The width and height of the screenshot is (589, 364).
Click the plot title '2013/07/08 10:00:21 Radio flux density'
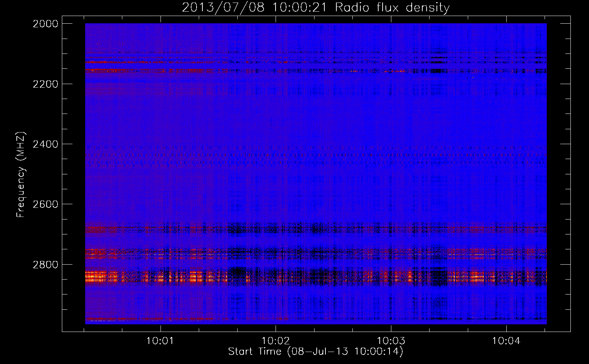click(316, 7)
